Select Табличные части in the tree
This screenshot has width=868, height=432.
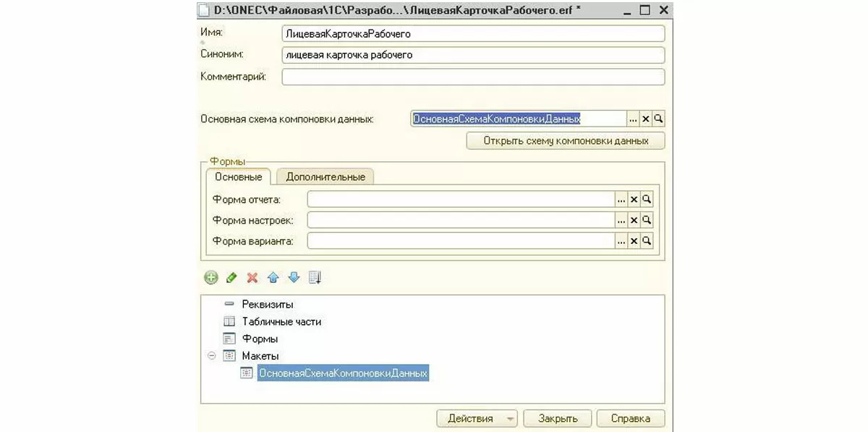[281, 321]
